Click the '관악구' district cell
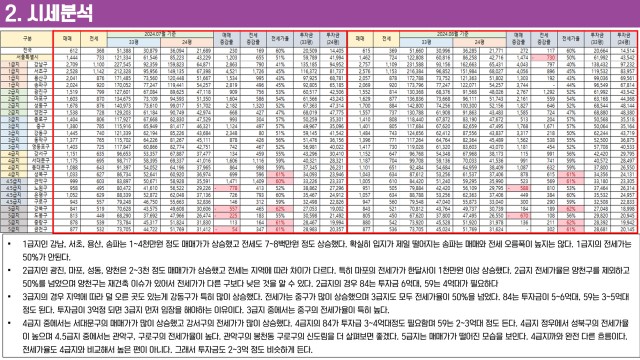 [40, 181]
